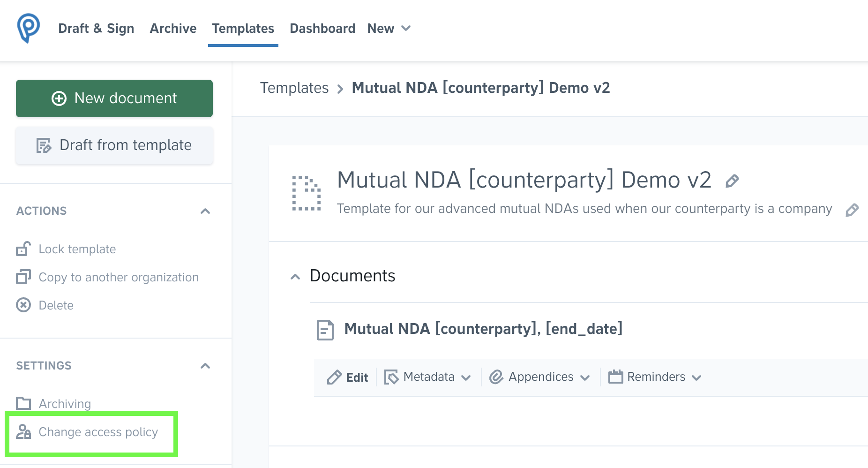Click the plus icon in New document

[x=59, y=98]
